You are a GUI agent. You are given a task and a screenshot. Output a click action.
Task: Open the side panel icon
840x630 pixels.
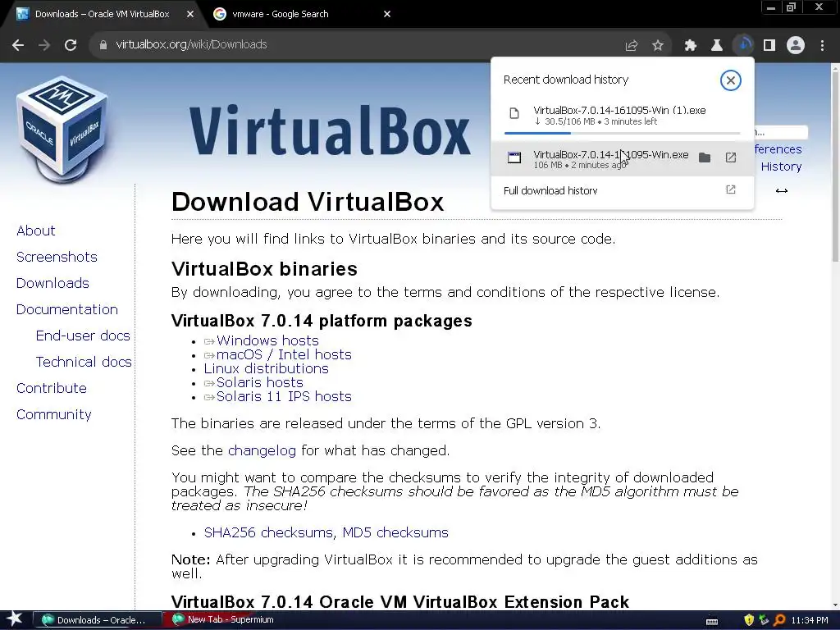pyautogui.click(x=769, y=46)
